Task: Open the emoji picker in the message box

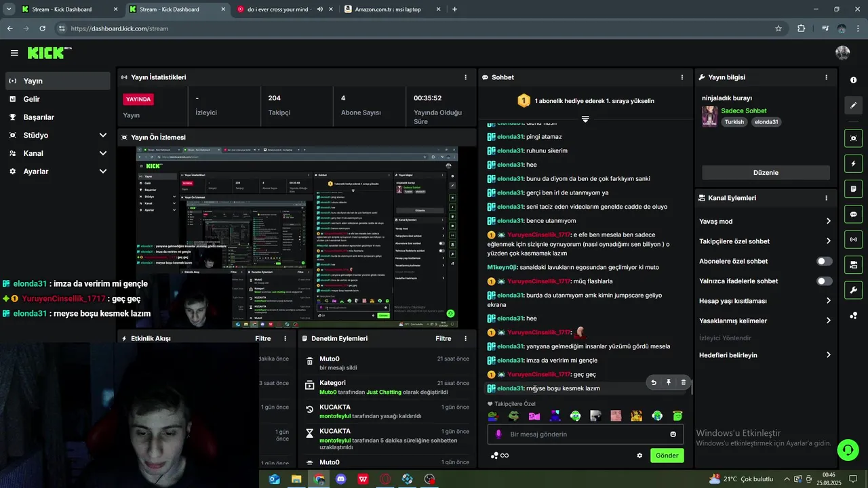Action: point(673,434)
